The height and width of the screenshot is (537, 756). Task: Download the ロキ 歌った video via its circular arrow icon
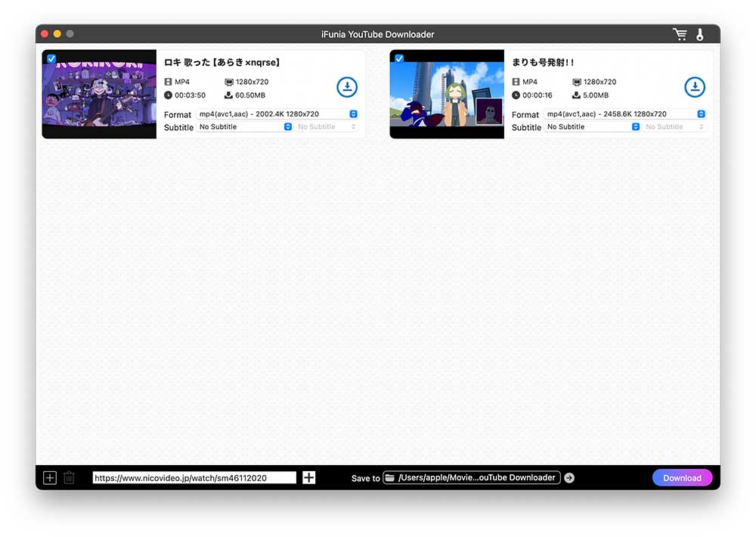[x=347, y=87]
